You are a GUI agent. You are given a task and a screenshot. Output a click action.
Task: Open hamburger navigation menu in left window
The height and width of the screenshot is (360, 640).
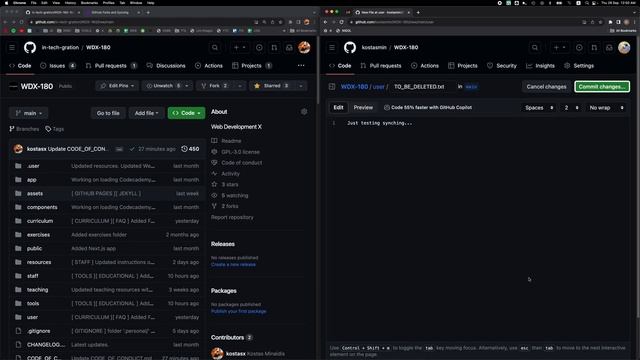pyautogui.click(x=12, y=47)
